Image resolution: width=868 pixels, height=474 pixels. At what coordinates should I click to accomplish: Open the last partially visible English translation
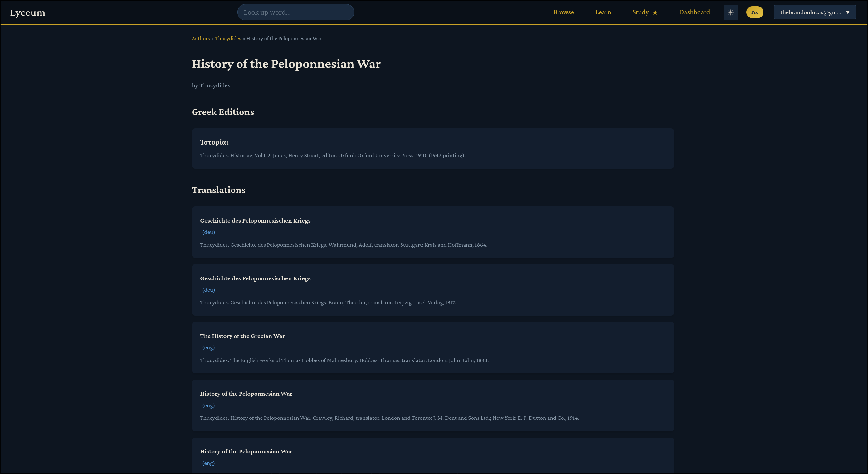click(x=246, y=452)
